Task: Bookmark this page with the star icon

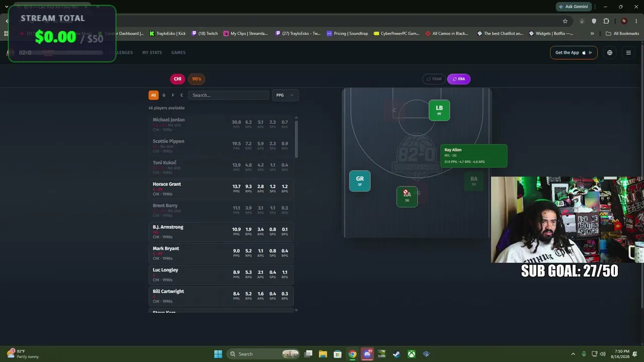Action: click(565, 21)
